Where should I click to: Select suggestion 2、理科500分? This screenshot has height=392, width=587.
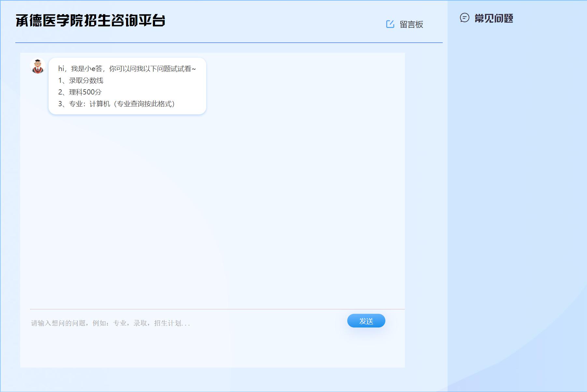pyautogui.click(x=80, y=92)
